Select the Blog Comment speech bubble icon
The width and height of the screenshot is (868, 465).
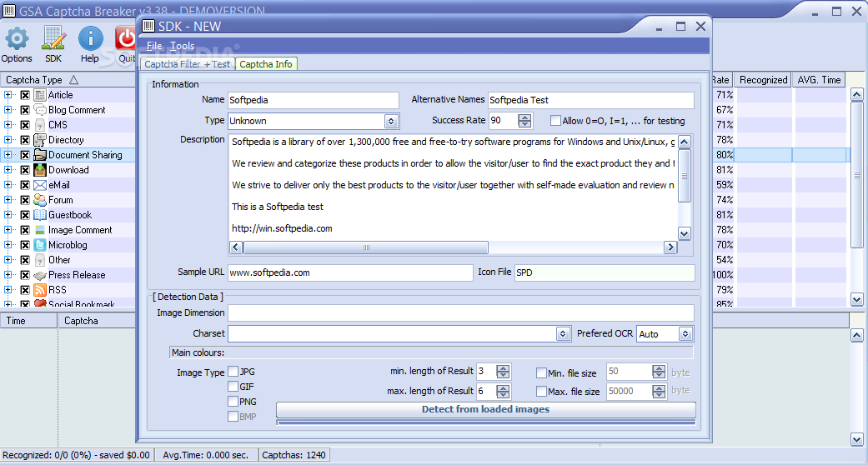coord(40,110)
